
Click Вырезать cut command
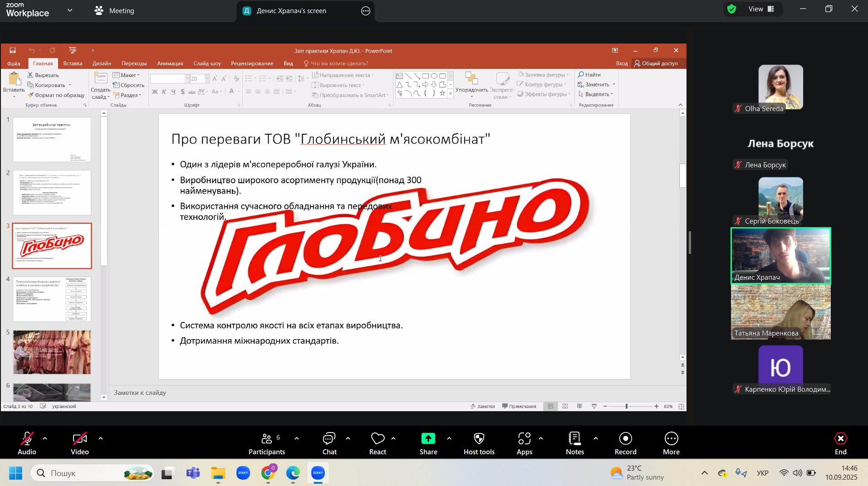(x=43, y=75)
